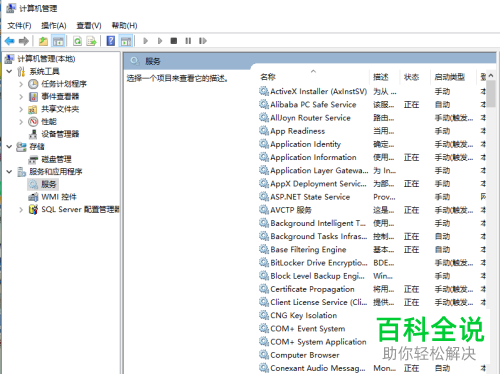Select ActiveX Installer (AxInstSV) service

(x=372, y=91)
